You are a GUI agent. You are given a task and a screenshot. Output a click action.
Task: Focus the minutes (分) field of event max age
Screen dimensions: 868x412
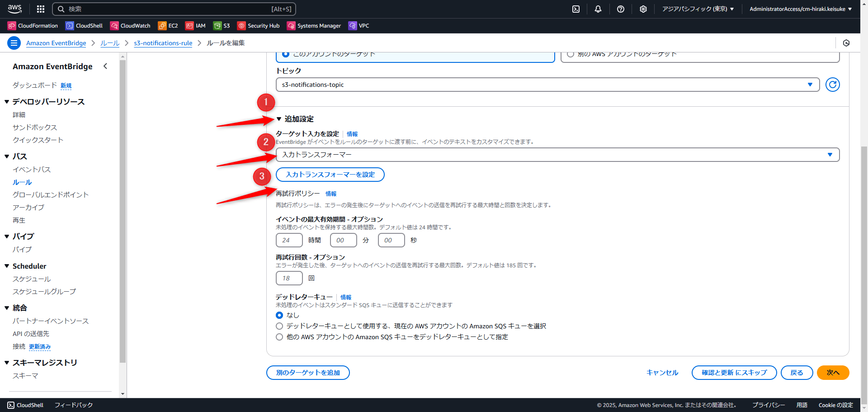click(x=344, y=240)
